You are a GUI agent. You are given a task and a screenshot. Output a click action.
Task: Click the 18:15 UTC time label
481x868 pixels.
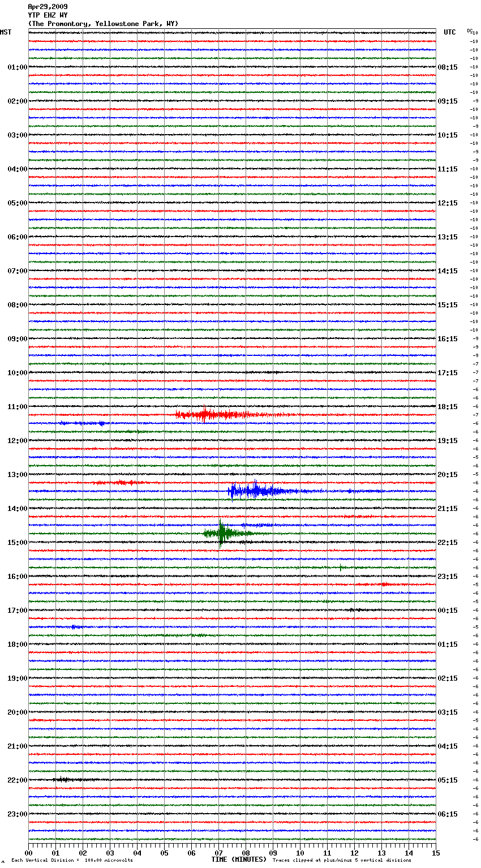[448, 407]
